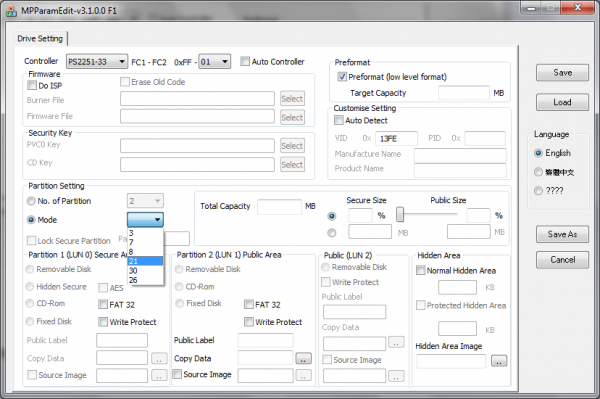The height and width of the screenshot is (399, 600).
Task: Click the Cancel button
Action: (x=562, y=260)
